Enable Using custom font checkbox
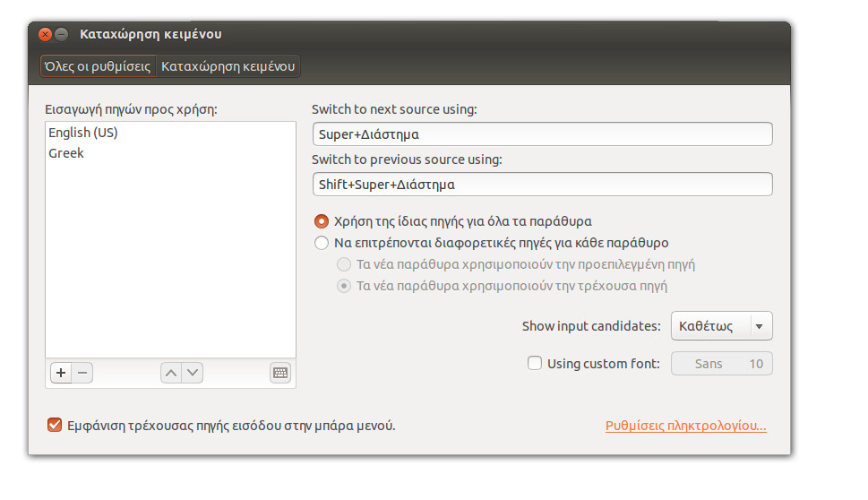Viewport: 868px width, 500px height. click(535, 363)
